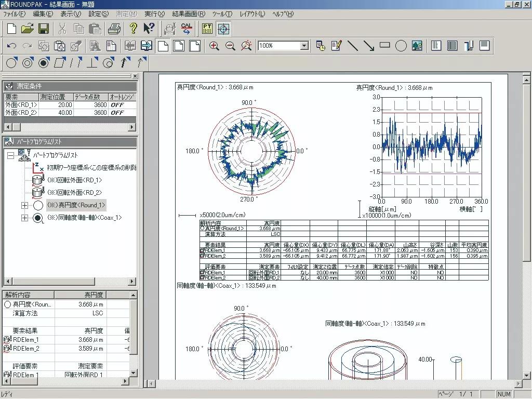
Task: Click the 測定位置 column header
Action: click(52, 97)
